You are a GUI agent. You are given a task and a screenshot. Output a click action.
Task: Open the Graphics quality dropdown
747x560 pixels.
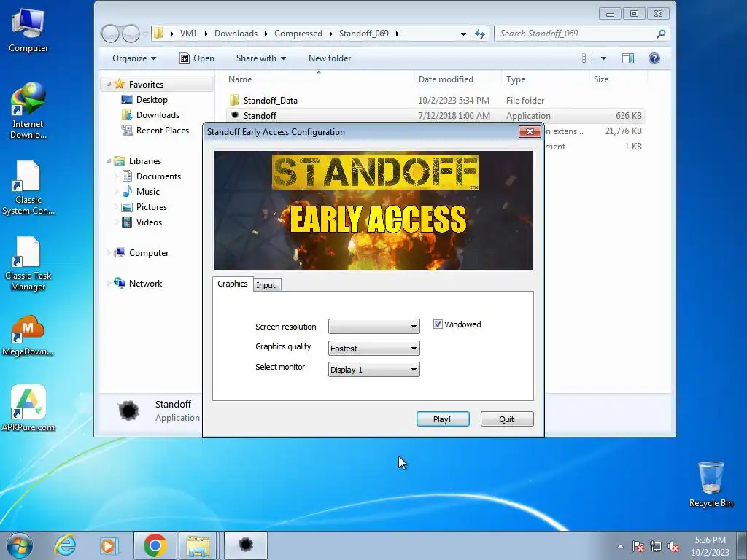click(374, 349)
